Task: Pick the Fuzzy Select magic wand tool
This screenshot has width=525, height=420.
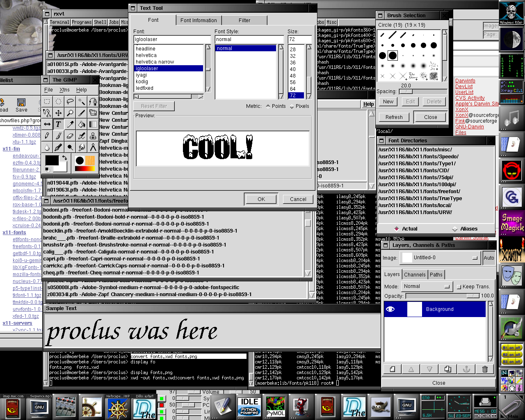Action: click(82, 101)
